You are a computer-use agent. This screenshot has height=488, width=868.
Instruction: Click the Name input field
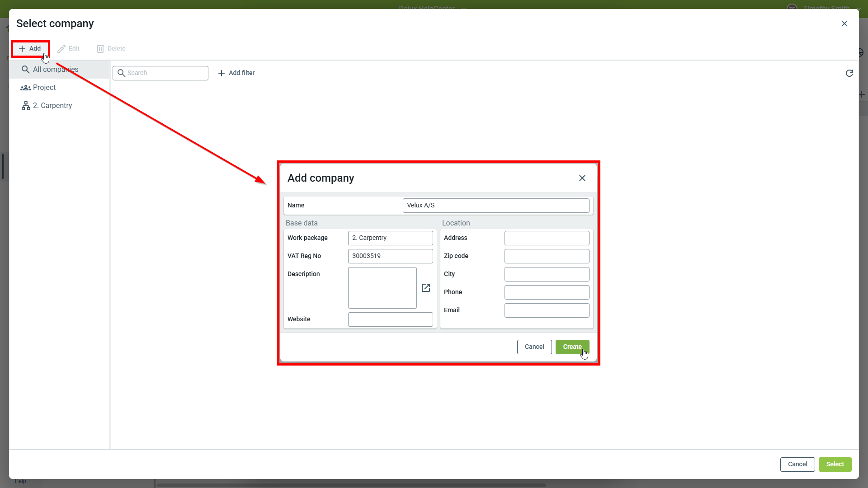click(x=495, y=205)
